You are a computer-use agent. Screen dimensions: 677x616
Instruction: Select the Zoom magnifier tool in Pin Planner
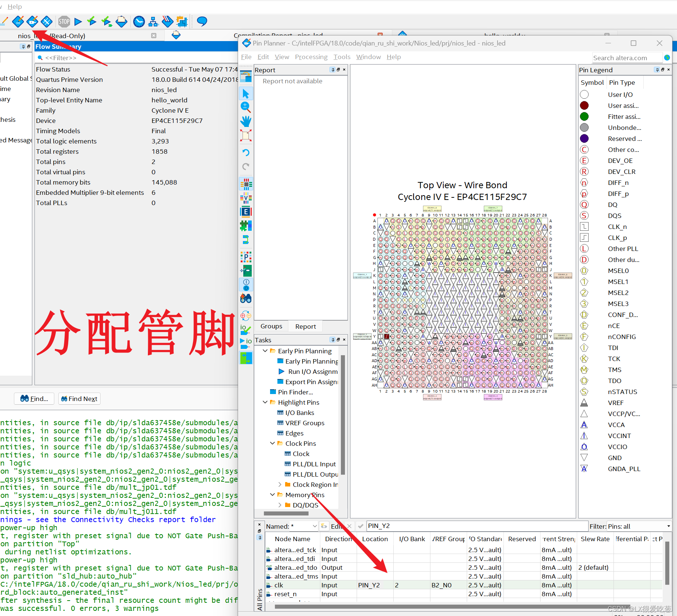246,107
